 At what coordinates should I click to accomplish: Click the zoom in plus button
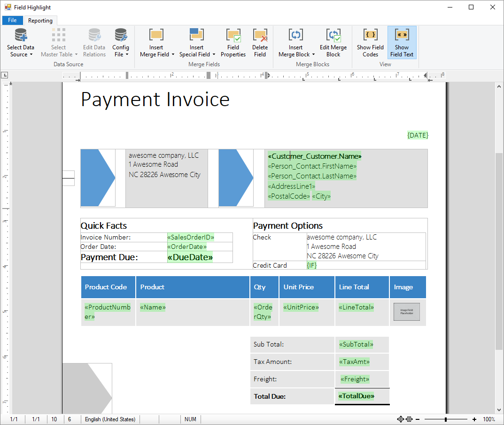[x=474, y=419]
